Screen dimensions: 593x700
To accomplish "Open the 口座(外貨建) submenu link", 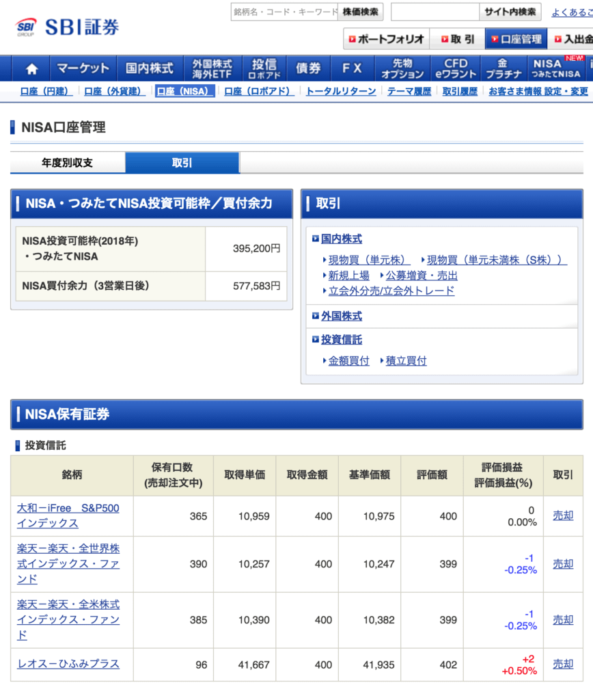I will click(113, 92).
